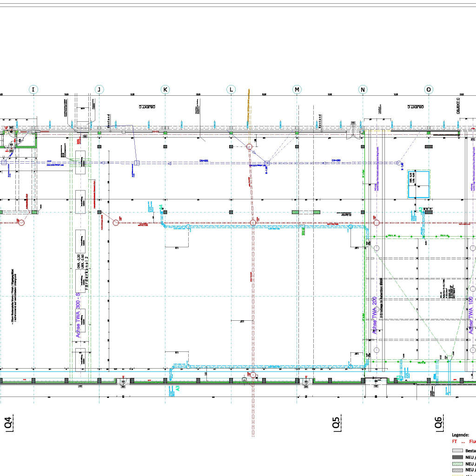
Task: Click the red 'FT' legend entry
Action: coord(455,442)
